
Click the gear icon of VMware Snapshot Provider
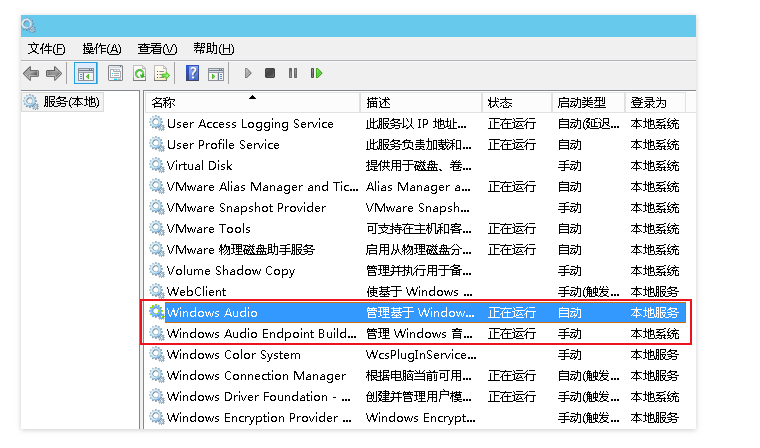coord(156,207)
